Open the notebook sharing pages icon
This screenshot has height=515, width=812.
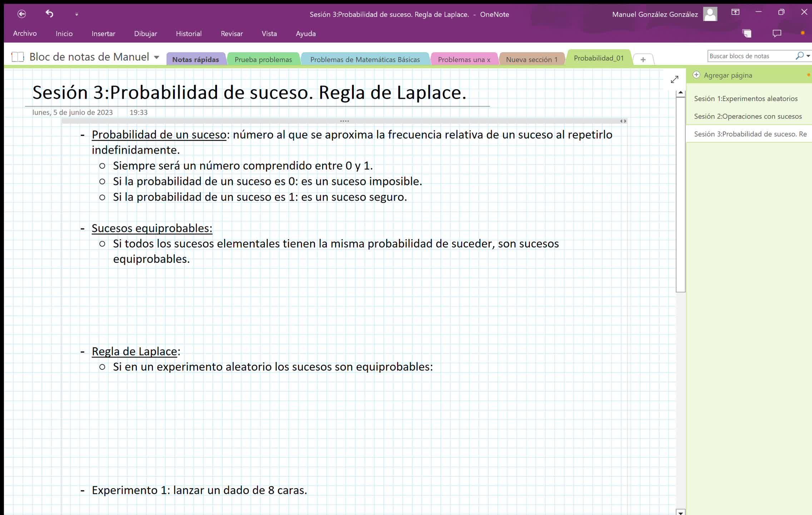coord(747,34)
